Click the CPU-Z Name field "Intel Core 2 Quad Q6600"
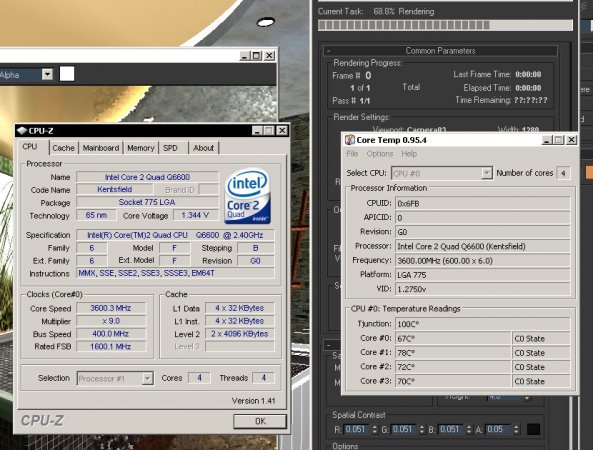593x450 pixels. pos(147,177)
